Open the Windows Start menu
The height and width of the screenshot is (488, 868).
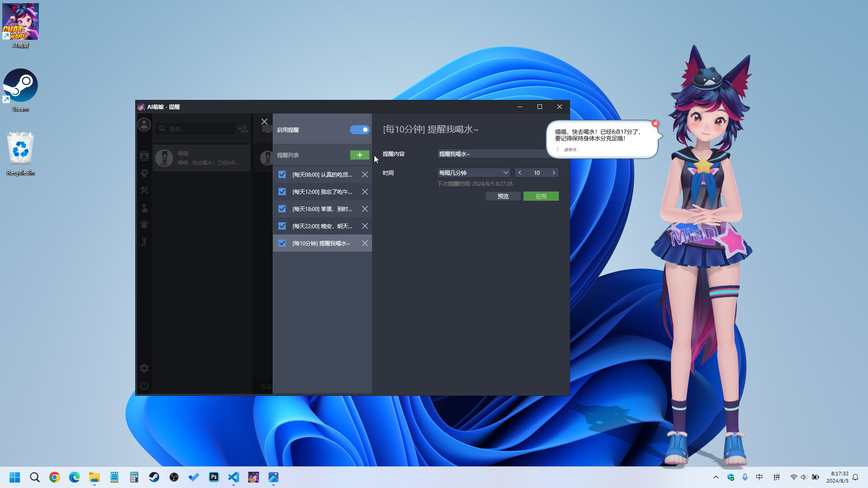tap(14, 477)
